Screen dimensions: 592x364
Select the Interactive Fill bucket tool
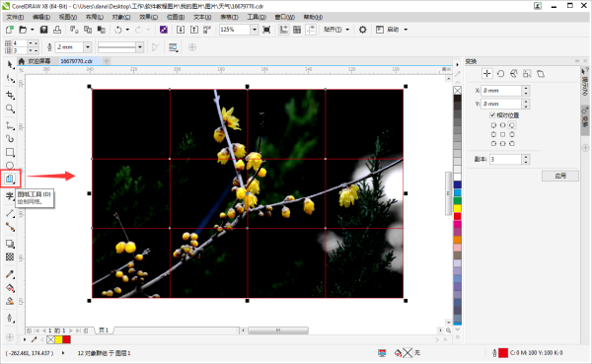[x=10, y=288]
